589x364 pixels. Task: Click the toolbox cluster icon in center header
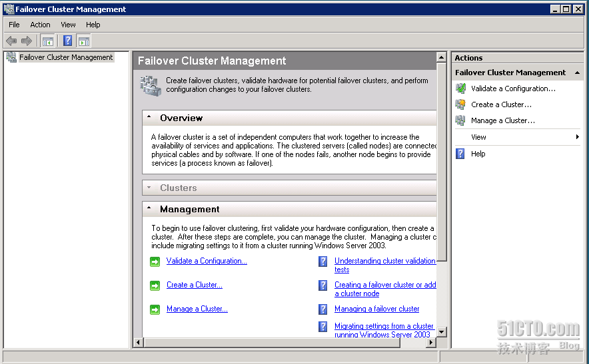pos(151,86)
